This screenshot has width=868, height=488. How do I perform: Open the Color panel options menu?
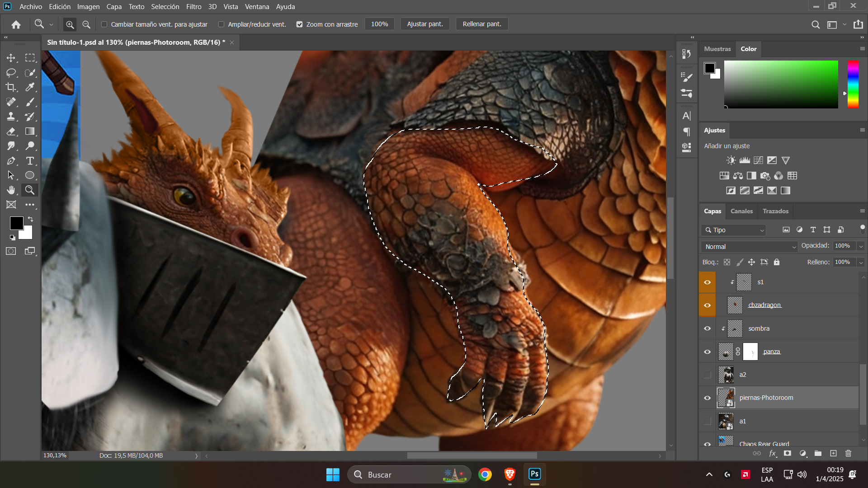coord(862,49)
